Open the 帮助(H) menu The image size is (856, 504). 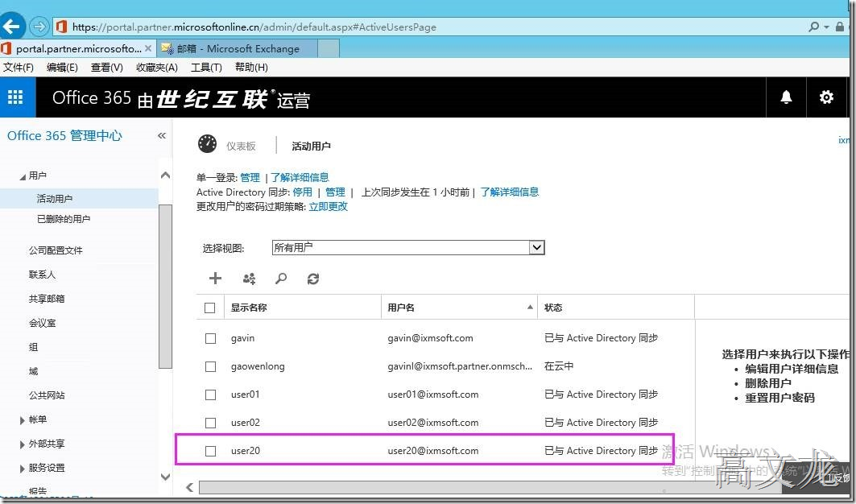tap(251, 67)
